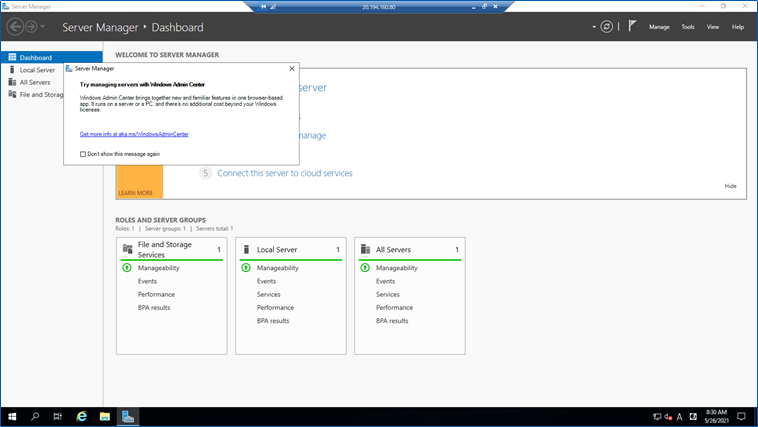Click the Local Server tile icon
Viewport: 758px width, 427px height.
point(246,249)
